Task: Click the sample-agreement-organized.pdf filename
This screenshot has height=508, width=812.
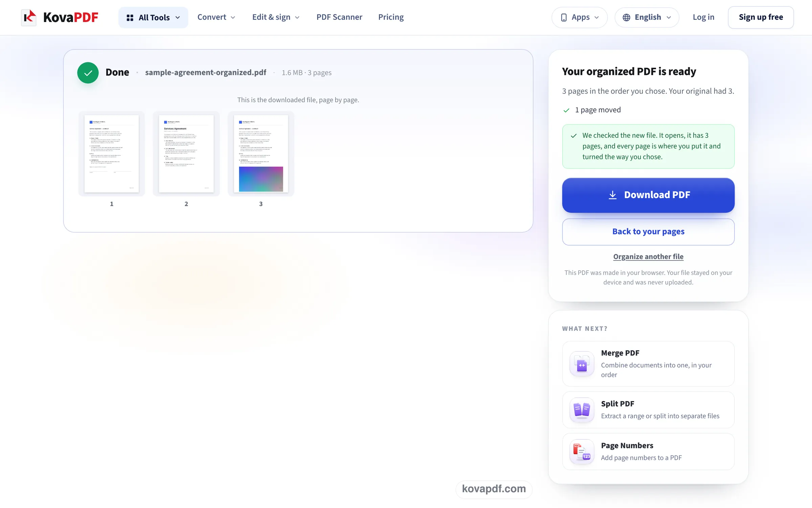Action: tap(206, 72)
